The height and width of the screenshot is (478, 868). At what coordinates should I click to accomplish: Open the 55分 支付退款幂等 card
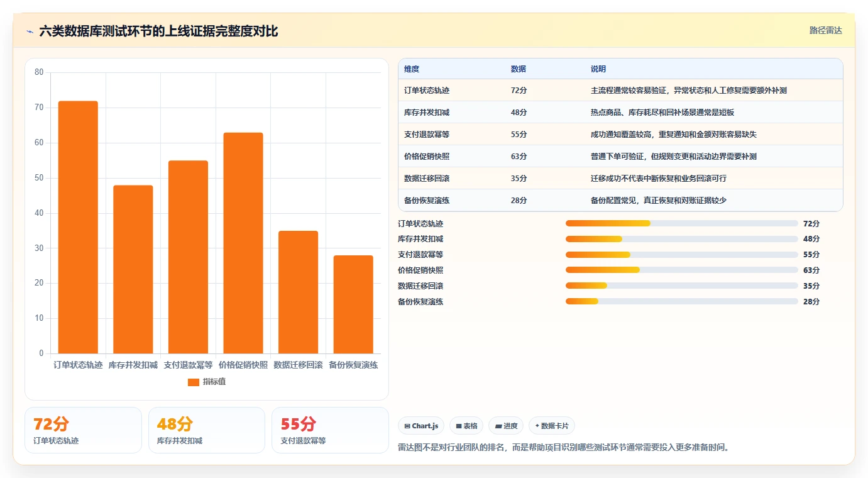click(330, 430)
